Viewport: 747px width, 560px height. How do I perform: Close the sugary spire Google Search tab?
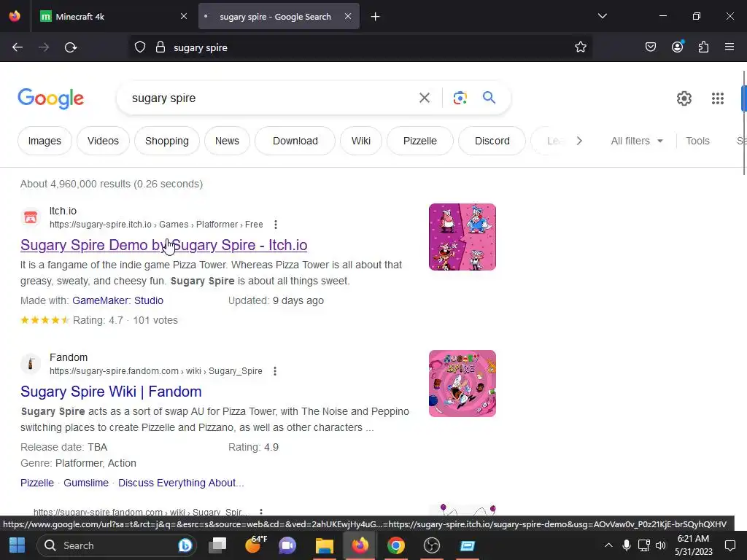[348, 16]
